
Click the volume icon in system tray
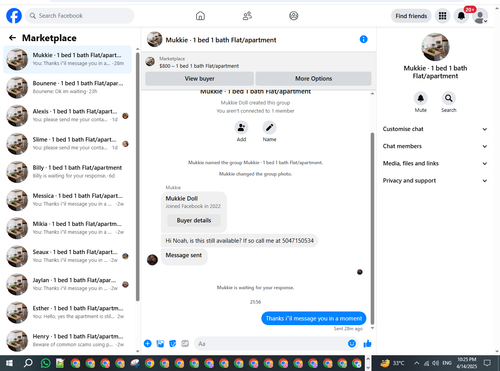click(x=435, y=363)
